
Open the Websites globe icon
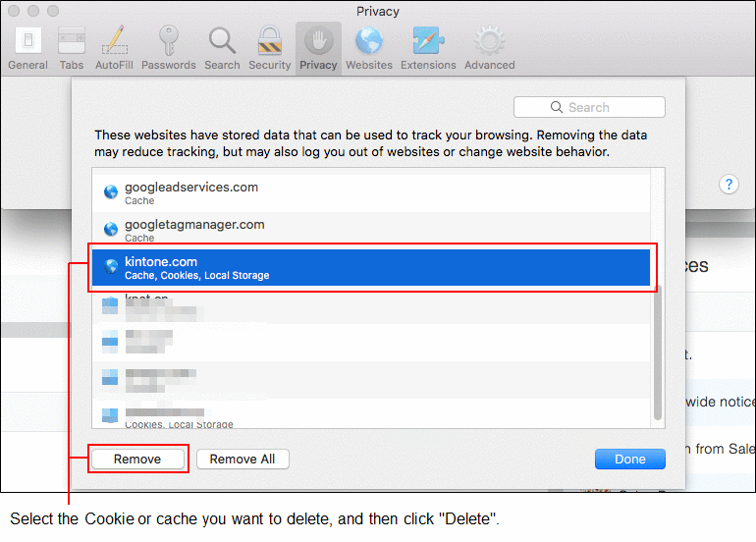pos(369,40)
